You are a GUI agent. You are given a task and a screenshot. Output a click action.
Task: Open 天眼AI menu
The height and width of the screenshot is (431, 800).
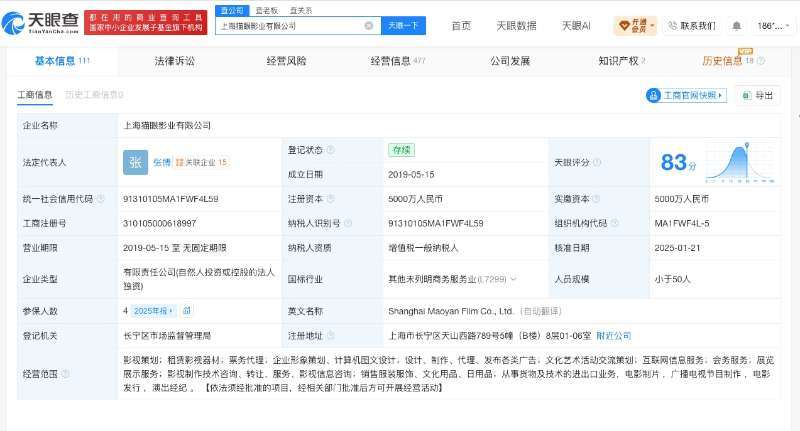click(x=576, y=26)
